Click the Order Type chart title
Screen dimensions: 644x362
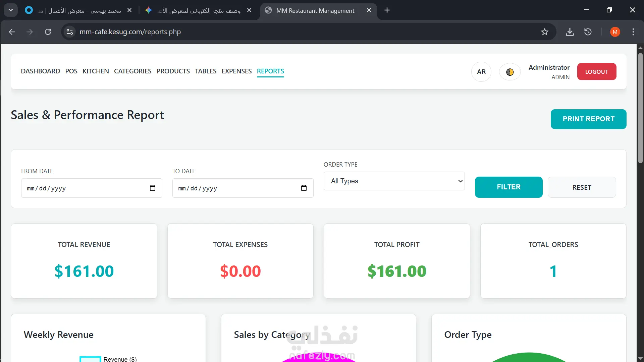468,335
